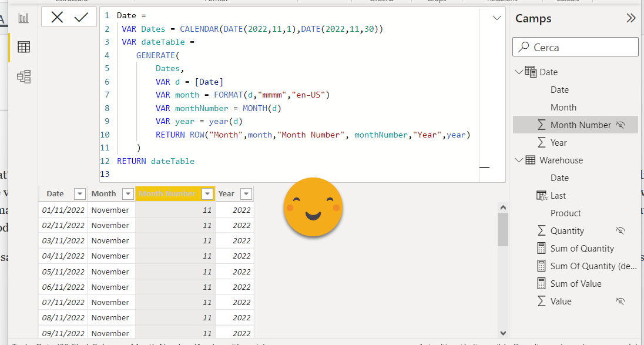Toggle visibility eye for Month Number field
This screenshot has height=345, width=644.
[620, 125]
